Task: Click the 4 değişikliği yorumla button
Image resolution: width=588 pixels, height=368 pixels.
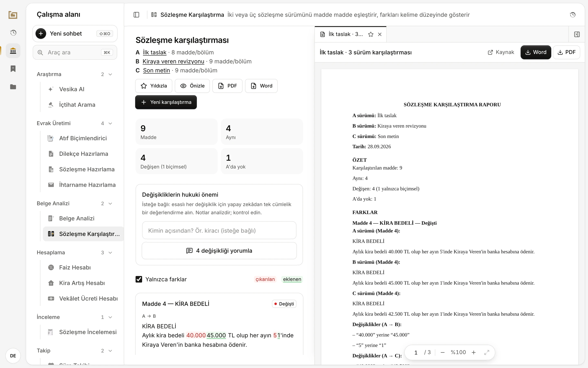Action: click(x=219, y=251)
